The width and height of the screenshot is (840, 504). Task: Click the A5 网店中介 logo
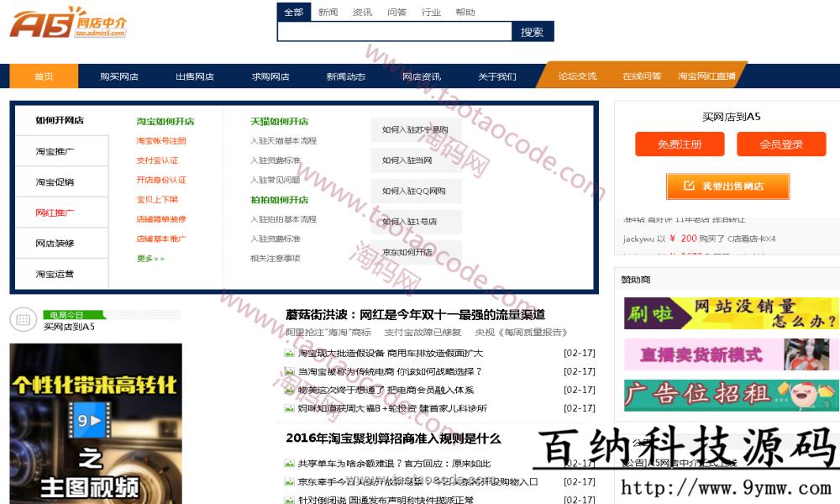(x=68, y=23)
